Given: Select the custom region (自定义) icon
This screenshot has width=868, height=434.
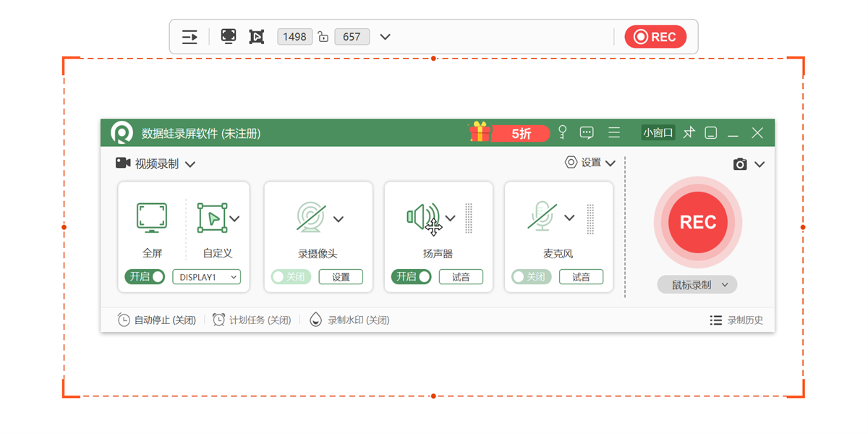Looking at the screenshot, I should click(x=212, y=218).
